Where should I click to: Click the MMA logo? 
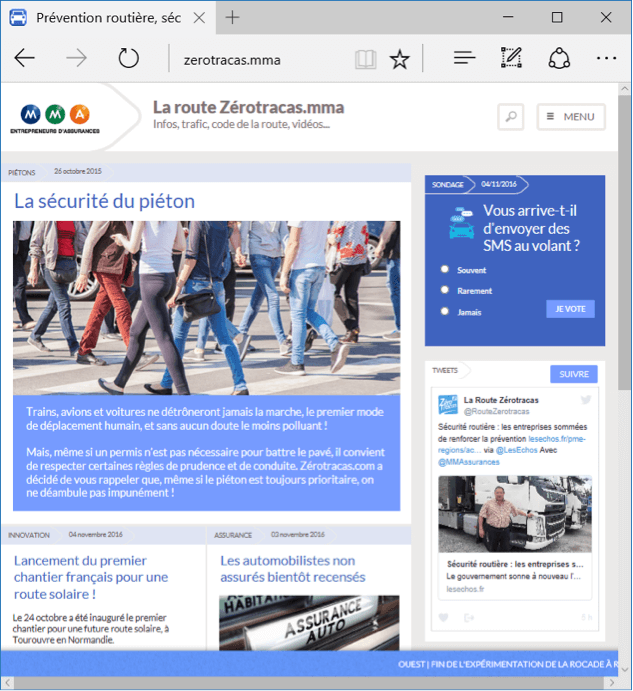pyautogui.click(x=55, y=119)
